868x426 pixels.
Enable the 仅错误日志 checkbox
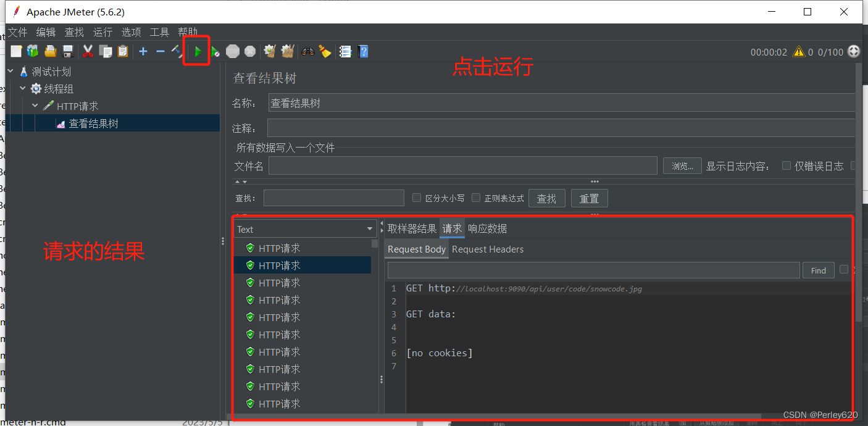pyautogui.click(x=787, y=165)
